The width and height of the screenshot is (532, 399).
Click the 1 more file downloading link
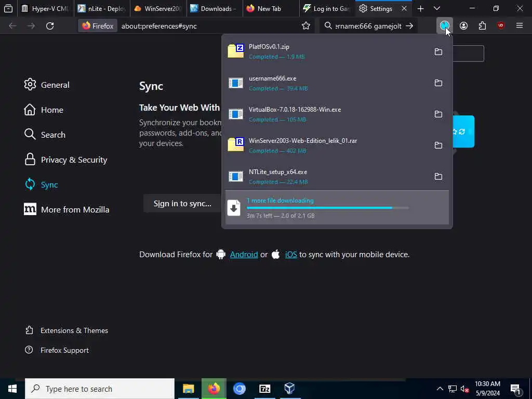pos(280,201)
